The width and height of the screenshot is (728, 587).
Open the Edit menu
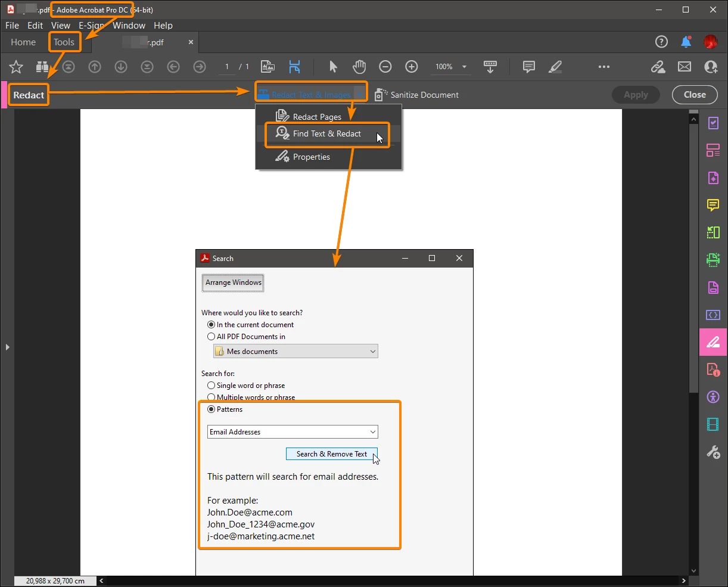[x=35, y=26]
